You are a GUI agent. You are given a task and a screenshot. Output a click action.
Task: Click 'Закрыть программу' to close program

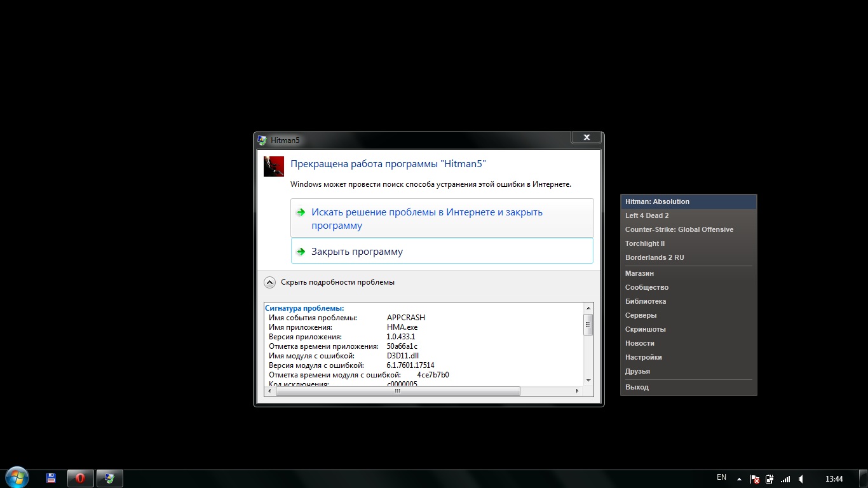click(442, 251)
